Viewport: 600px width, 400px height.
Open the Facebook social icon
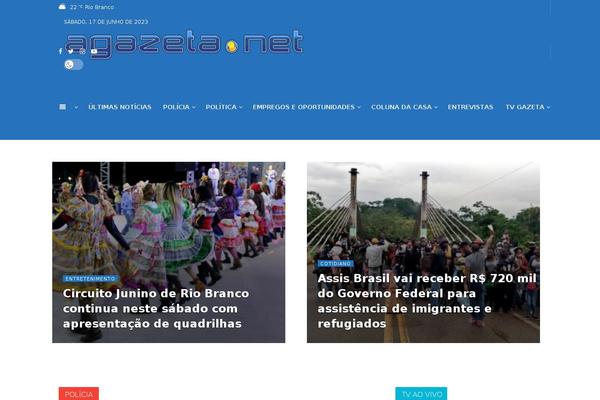pyautogui.click(x=60, y=51)
